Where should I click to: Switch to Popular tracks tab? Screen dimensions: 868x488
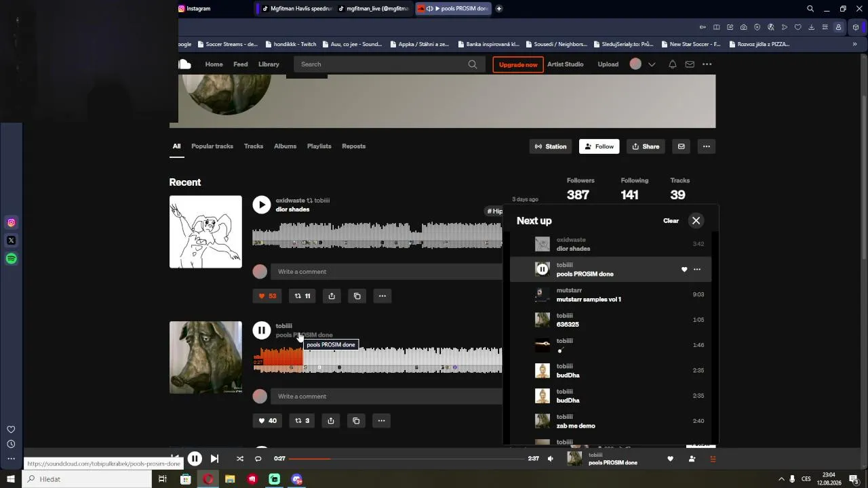212,146
